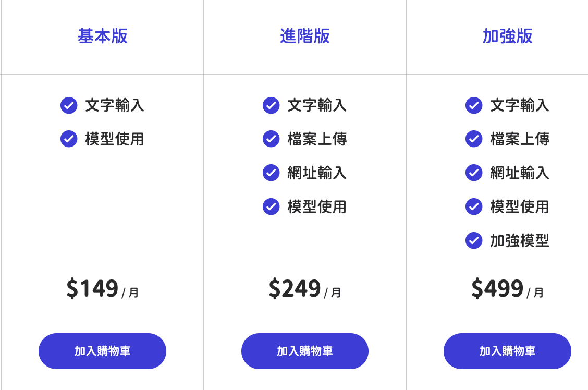Click the checkmark icon beside 模型使用 in 進階版

271,206
